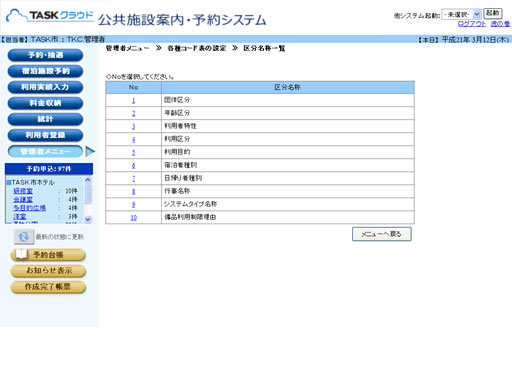Select No 1 団体区分 link
This screenshot has height=384, width=512.
click(134, 100)
